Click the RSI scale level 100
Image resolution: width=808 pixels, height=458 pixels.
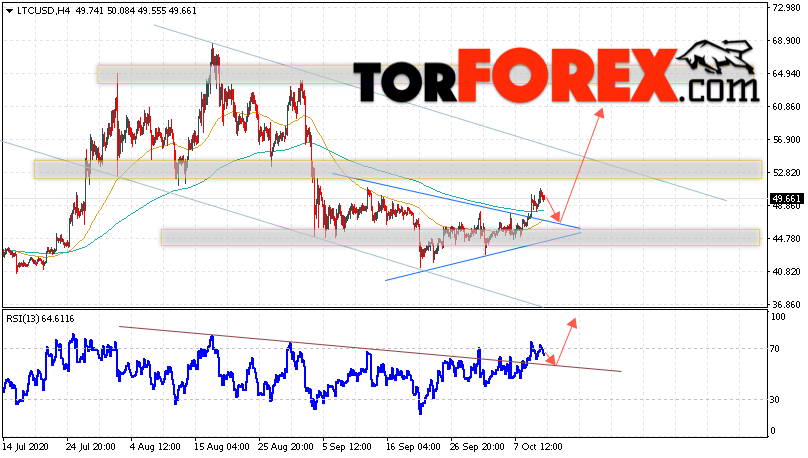click(x=778, y=317)
